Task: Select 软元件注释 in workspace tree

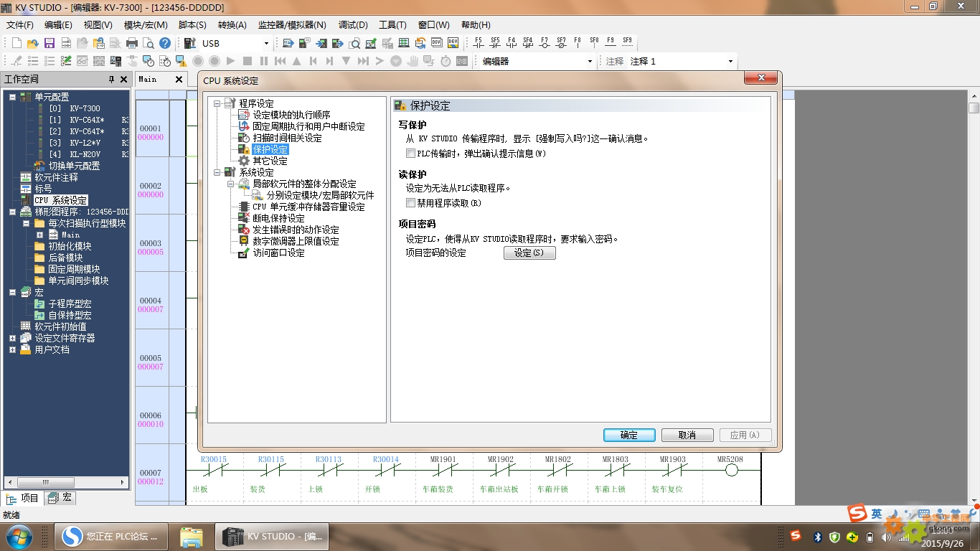Action: (x=56, y=177)
